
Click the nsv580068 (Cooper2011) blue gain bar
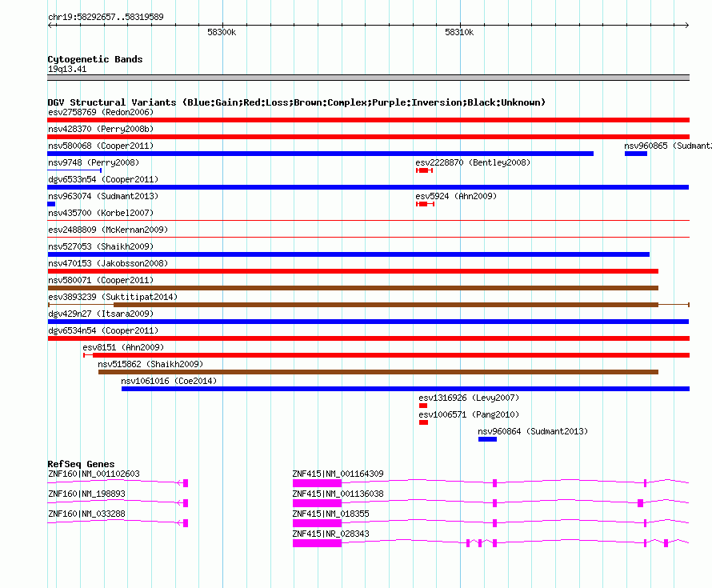pos(320,154)
